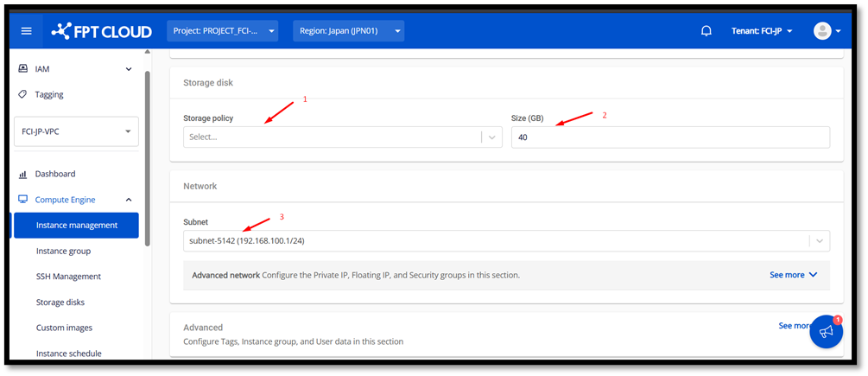Viewport: 868px width, 376px height.
Task: Collapse the Compute Engine menu section
Action: pyautogui.click(x=129, y=200)
